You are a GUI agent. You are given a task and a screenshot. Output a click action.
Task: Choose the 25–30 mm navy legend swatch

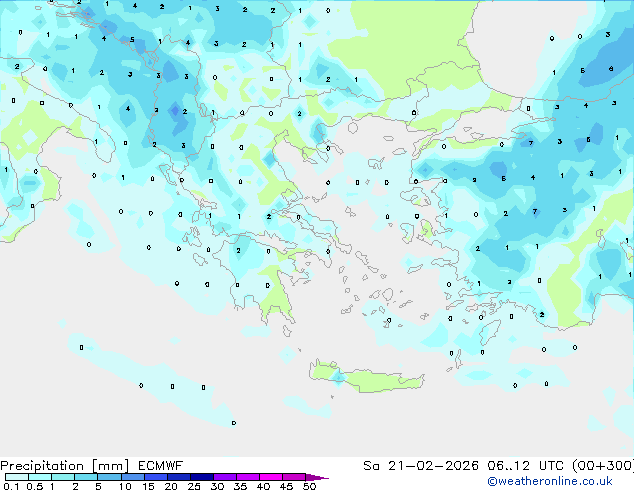[x=202, y=477]
